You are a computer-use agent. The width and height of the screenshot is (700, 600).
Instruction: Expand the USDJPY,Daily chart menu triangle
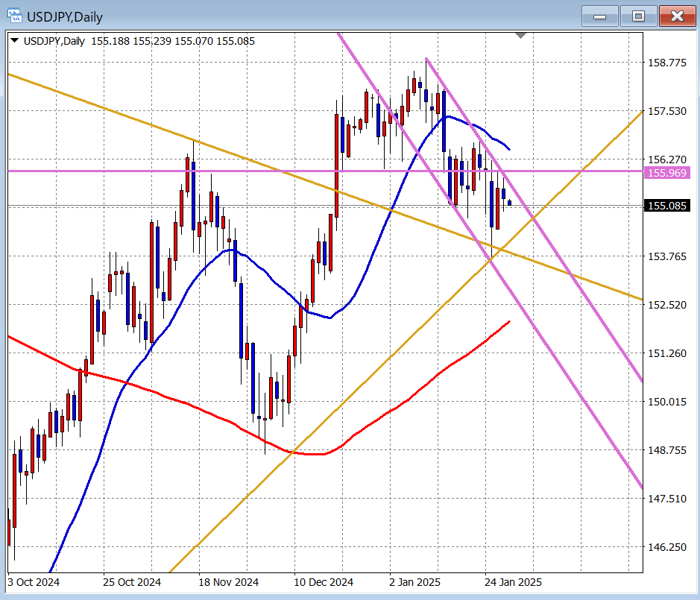pyautogui.click(x=14, y=41)
